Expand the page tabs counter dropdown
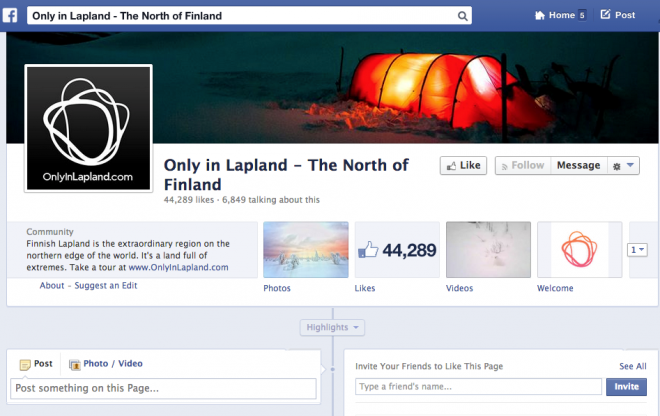660x416 pixels. (637, 250)
